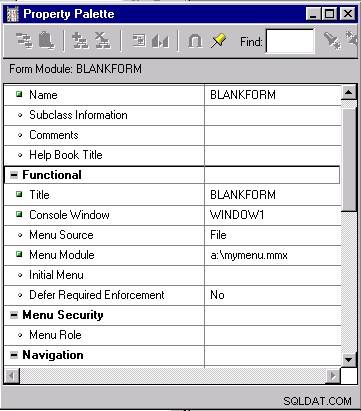Click the vertical scrollbar down arrow
The image size is (361, 411).
349,359
